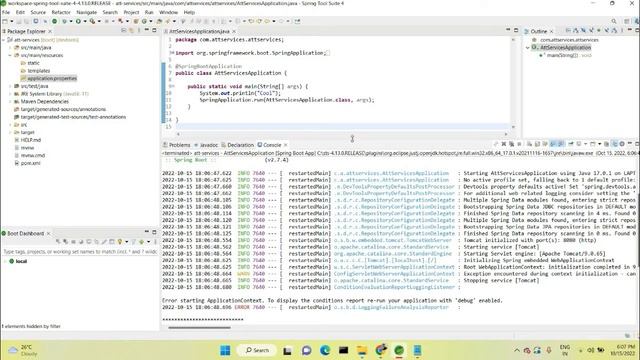Minimize the Boot Dashboard view
Viewport: 640px width, 360px height.
[x=147, y=231]
